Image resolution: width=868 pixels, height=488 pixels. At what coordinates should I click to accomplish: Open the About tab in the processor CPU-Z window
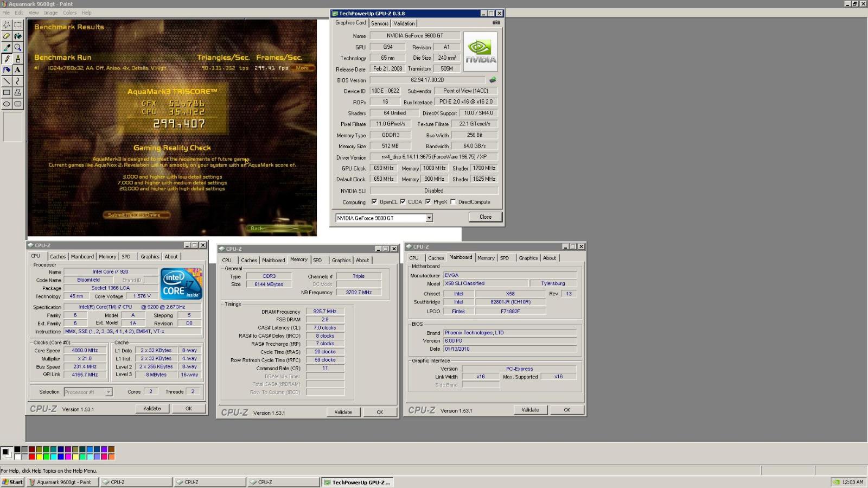click(x=171, y=257)
